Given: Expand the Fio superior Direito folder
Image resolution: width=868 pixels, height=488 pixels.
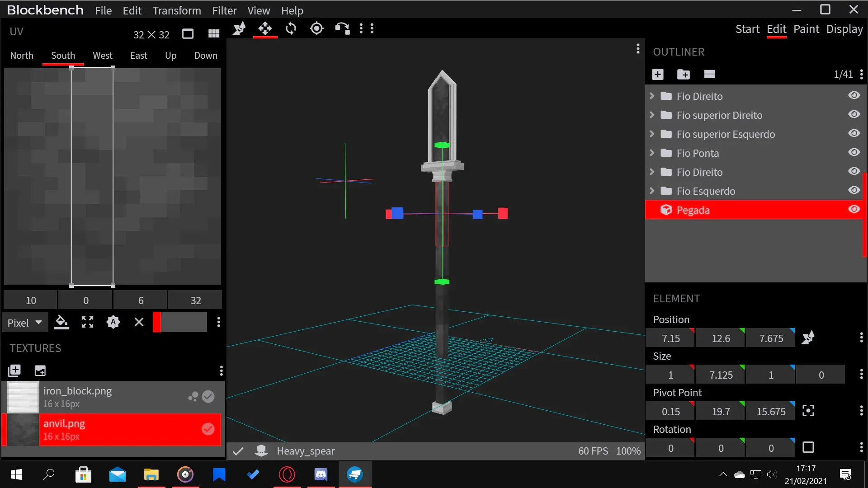Looking at the screenshot, I should click(652, 115).
